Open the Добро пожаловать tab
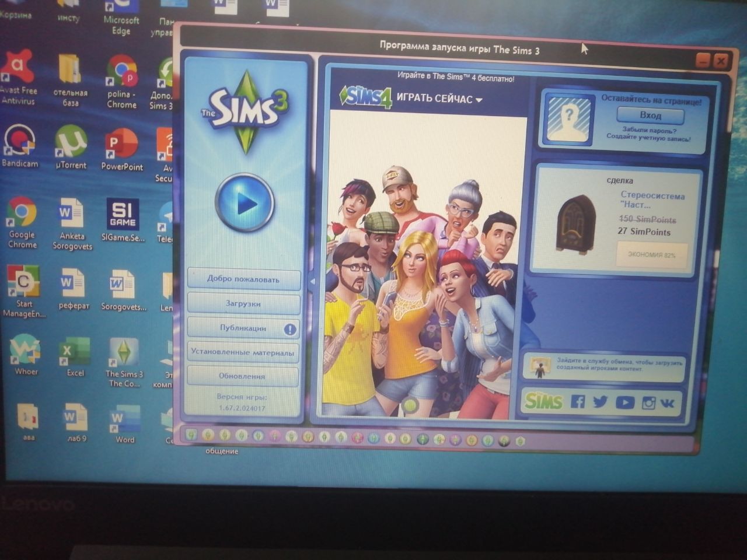747x560 pixels. tap(243, 279)
